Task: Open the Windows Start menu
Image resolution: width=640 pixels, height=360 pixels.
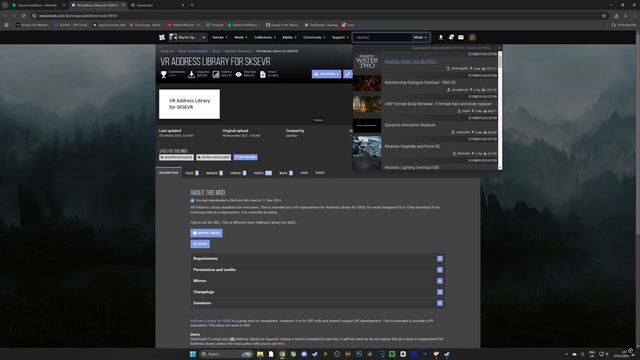Action: (193, 354)
